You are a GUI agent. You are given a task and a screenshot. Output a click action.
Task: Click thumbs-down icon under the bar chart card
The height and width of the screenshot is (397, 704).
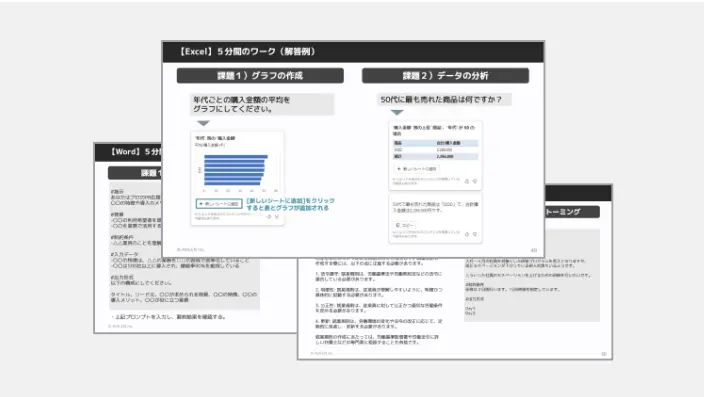(x=277, y=216)
